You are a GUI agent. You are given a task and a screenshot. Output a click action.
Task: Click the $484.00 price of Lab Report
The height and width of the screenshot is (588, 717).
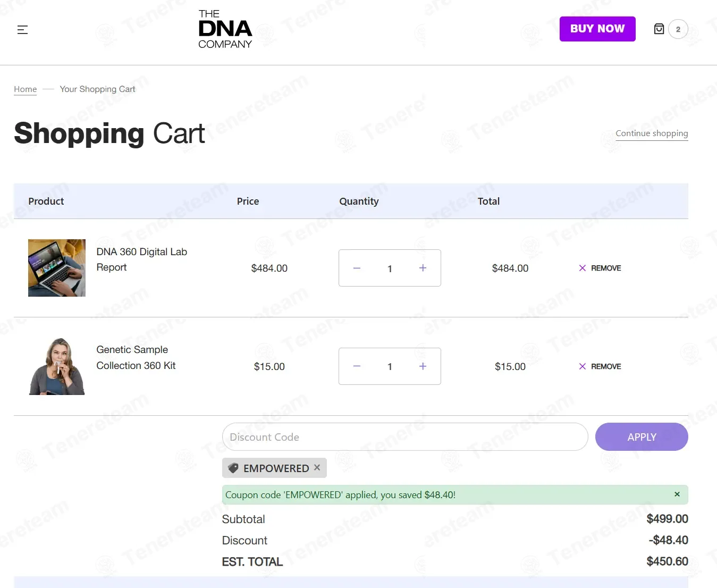269,268
